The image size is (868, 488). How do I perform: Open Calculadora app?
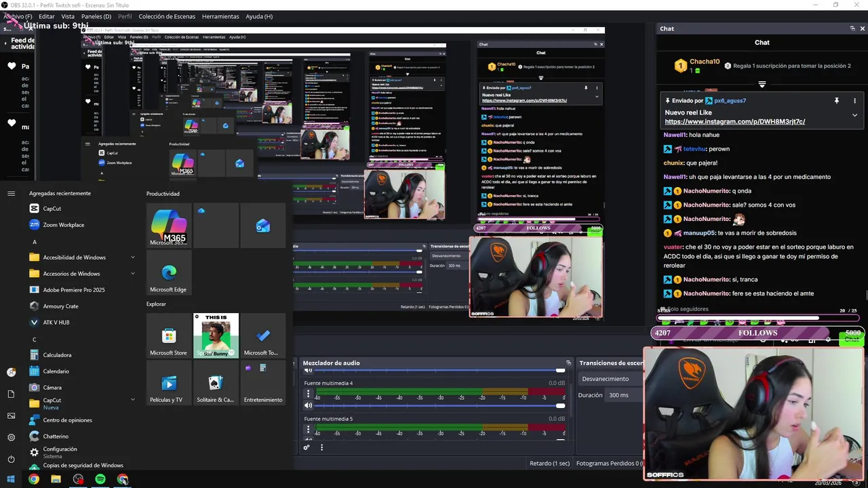click(x=81, y=355)
